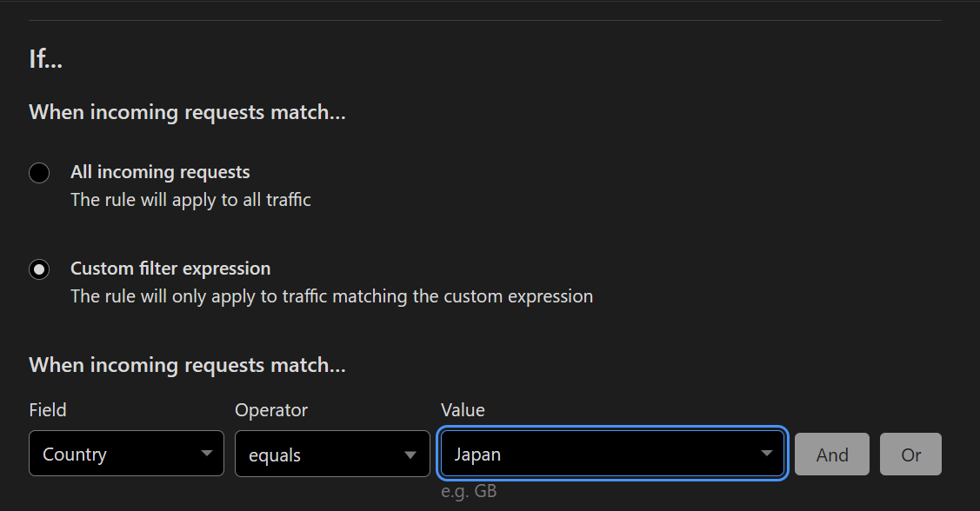Image resolution: width=980 pixels, height=511 pixels.
Task: Click the arrow icon on the Japan dropdown
Action: click(x=766, y=454)
